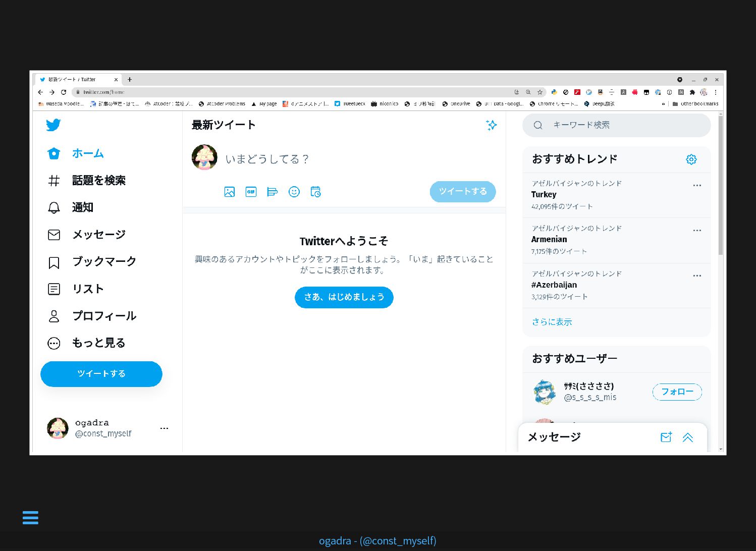This screenshot has width=756, height=551.
Task: Open the OneDrive bookmark
Action: pos(456,104)
